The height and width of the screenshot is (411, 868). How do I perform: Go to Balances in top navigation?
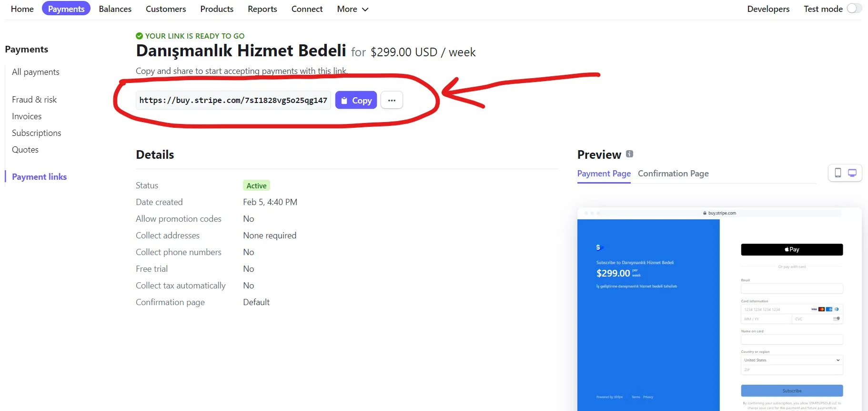[115, 9]
